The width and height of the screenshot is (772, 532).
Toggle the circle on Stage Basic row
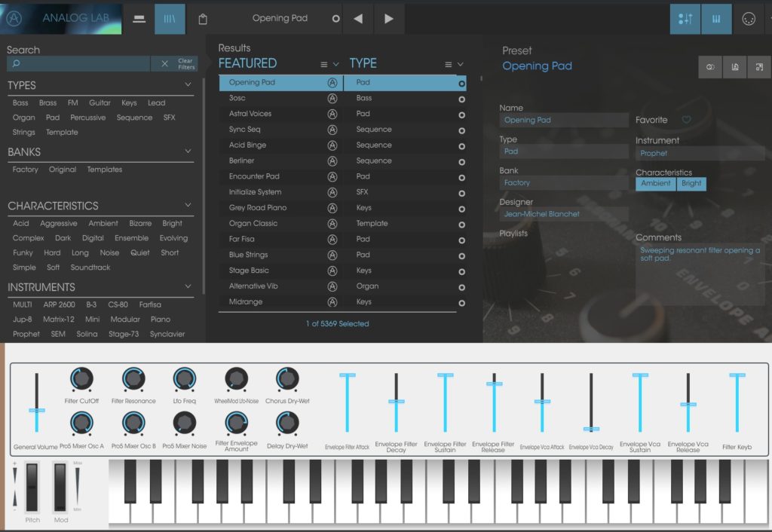pyautogui.click(x=462, y=272)
